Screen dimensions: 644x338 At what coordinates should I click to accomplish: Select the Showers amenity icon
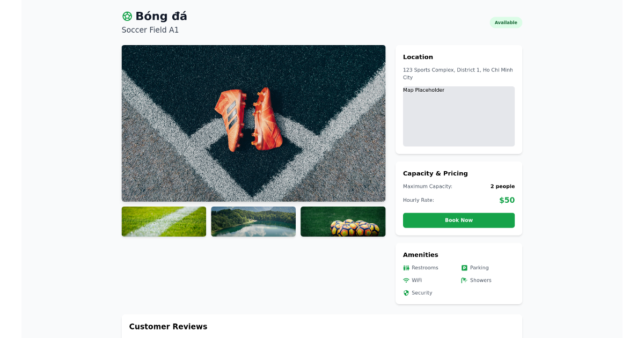pyautogui.click(x=464, y=280)
